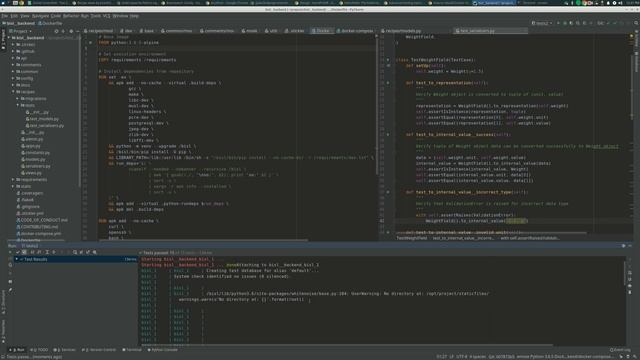Click the Debug icon in toolbar
The height and width of the screenshot is (360, 640).
click(565, 23)
